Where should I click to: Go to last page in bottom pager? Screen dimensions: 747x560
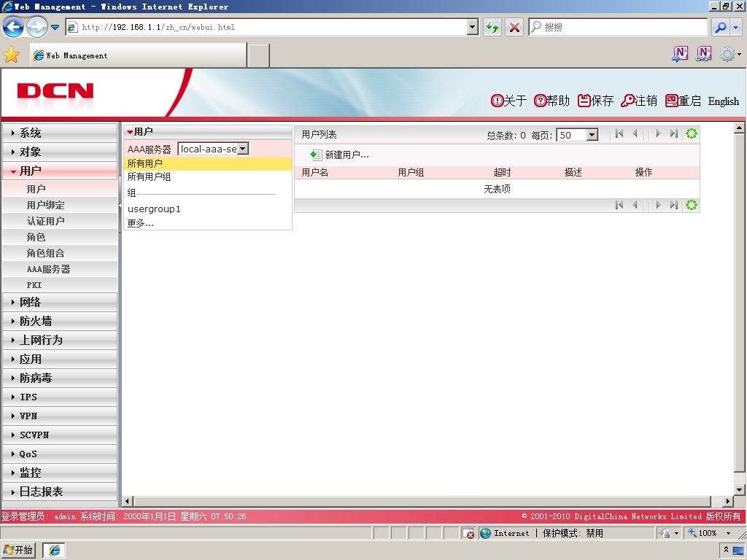673,205
